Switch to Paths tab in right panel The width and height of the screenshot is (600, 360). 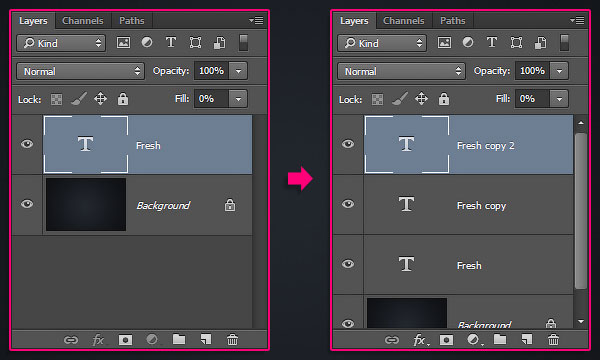453,21
